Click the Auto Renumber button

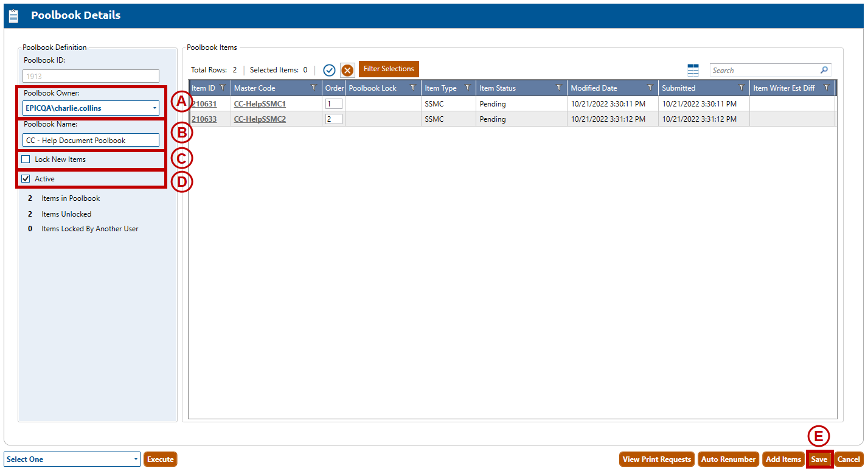pyautogui.click(x=728, y=459)
